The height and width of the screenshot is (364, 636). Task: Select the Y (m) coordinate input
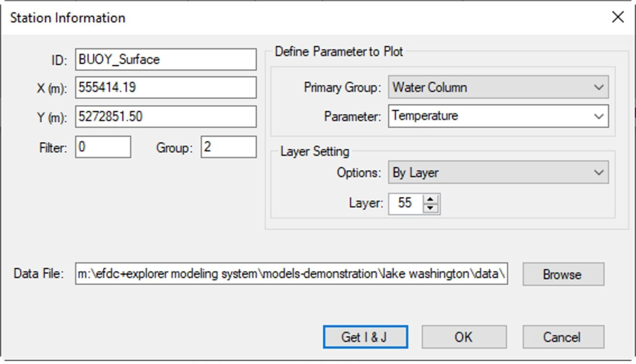click(166, 117)
